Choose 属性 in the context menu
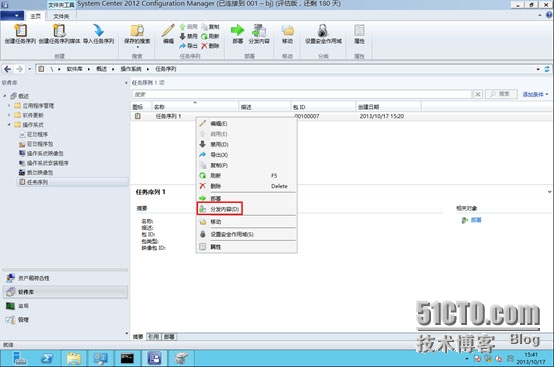 [x=246, y=247]
